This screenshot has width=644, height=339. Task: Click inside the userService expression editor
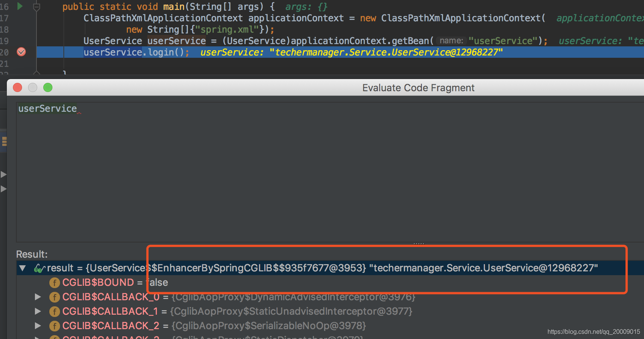(x=330, y=172)
